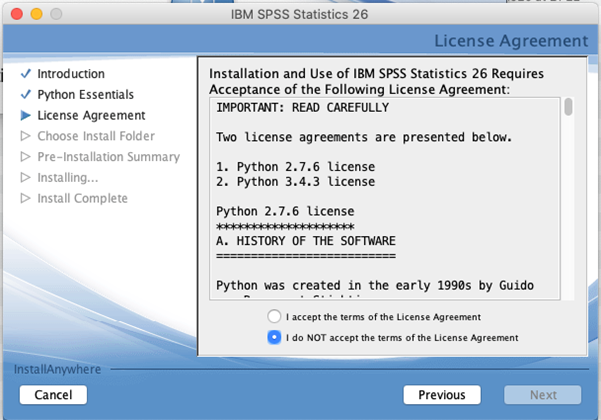Click the Introduction step checkmark icon
This screenshot has width=601, height=420.
(x=26, y=73)
